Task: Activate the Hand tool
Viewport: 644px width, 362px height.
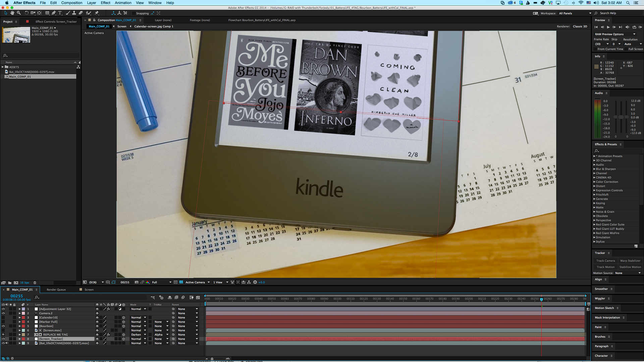Action: click(12, 13)
